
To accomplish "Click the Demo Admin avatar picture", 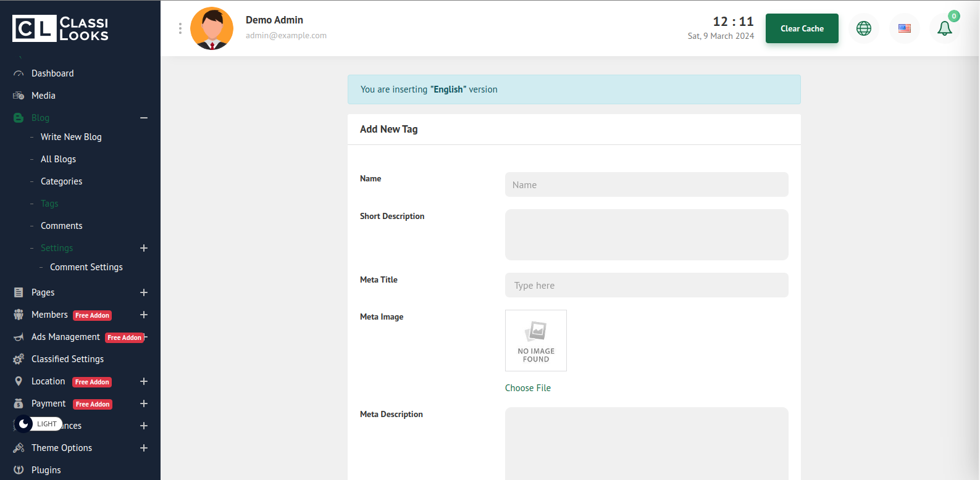I will click(212, 28).
